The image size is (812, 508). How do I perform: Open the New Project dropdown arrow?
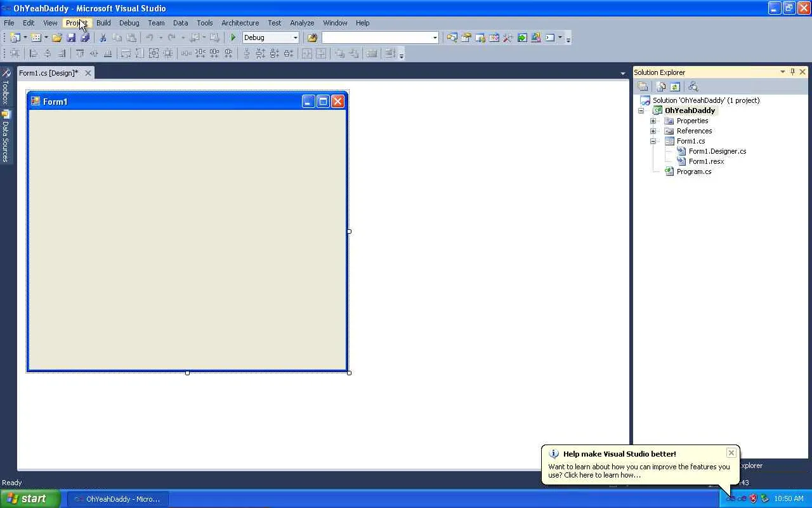[25, 37]
